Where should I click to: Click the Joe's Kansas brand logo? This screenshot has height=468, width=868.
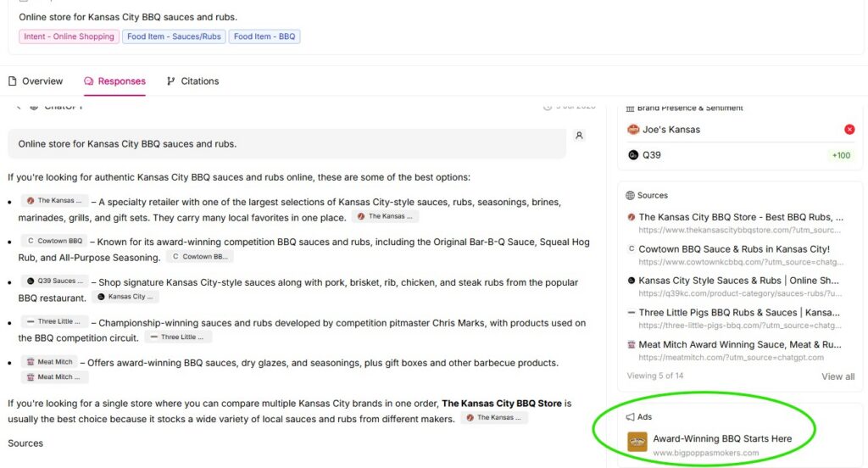(x=633, y=129)
